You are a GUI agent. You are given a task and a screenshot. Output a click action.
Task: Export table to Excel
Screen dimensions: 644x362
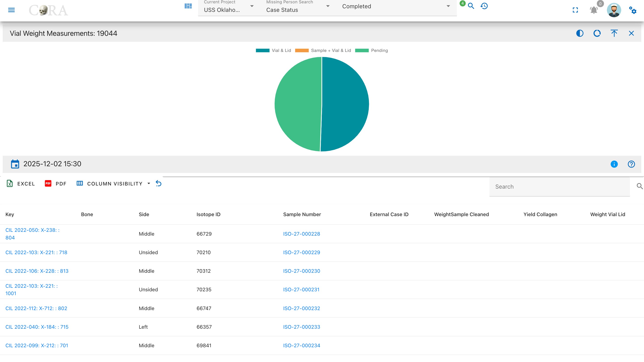tap(21, 184)
